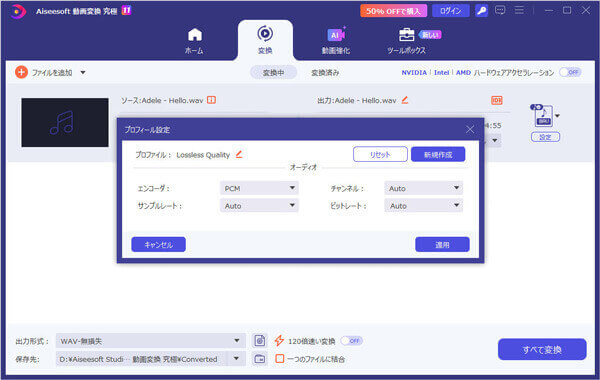Click the lightning fast-conversion icon
The width and height of the screenshot is (600, 380).
(279, 341)
